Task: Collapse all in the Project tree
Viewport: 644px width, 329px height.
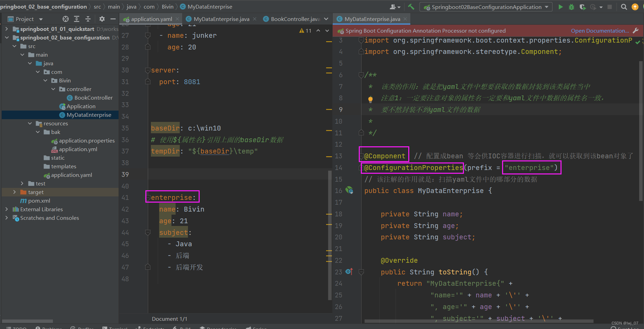Action: 88,19
